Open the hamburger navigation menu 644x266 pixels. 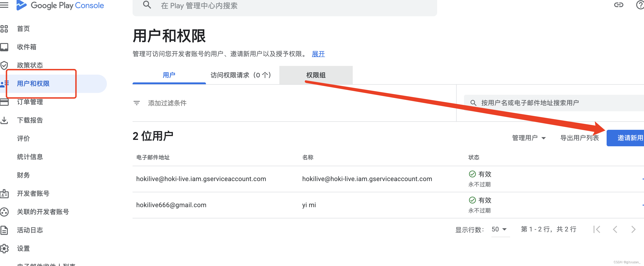(4, 5)
